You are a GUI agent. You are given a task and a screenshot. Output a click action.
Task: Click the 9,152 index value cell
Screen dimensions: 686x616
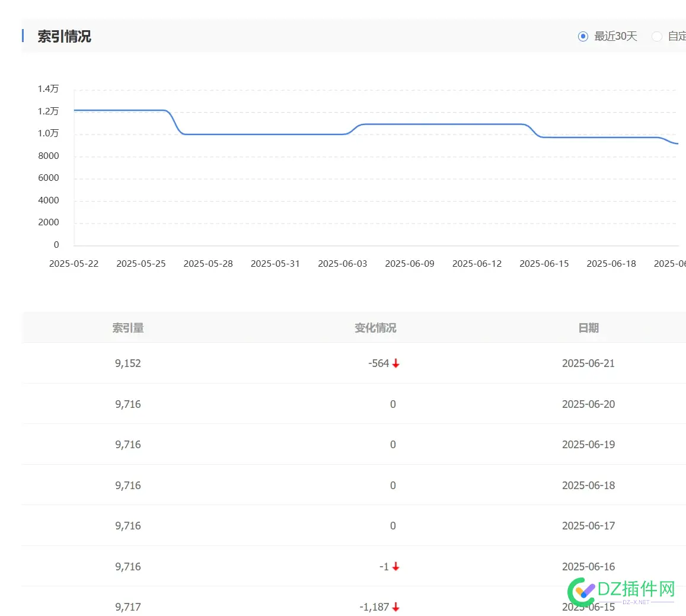128,363
